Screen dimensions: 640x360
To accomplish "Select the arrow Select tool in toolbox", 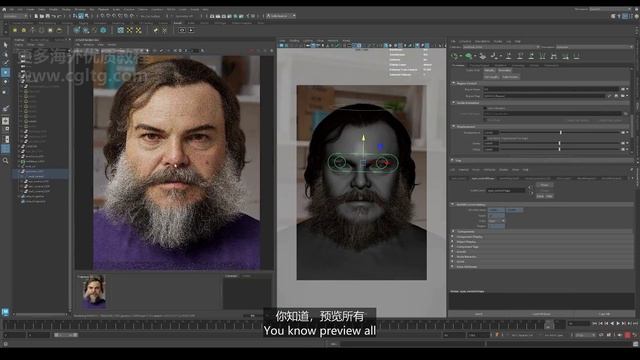I will (5, 44).
